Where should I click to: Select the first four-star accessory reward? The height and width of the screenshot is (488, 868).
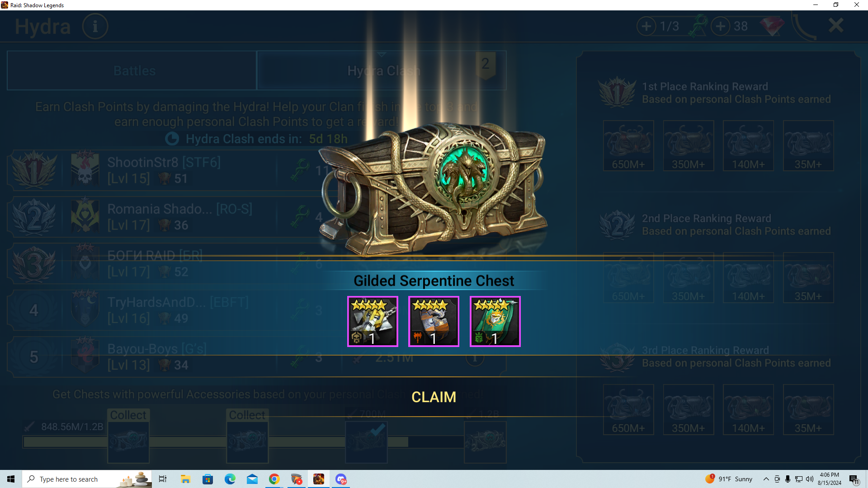pos(373,321)
